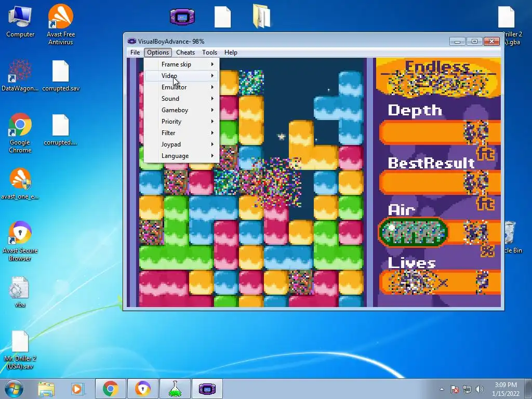Image resolution: width=532 pixels, height=399 pixels.
Task: Open the Tools menu
Action: coord(209,52)
